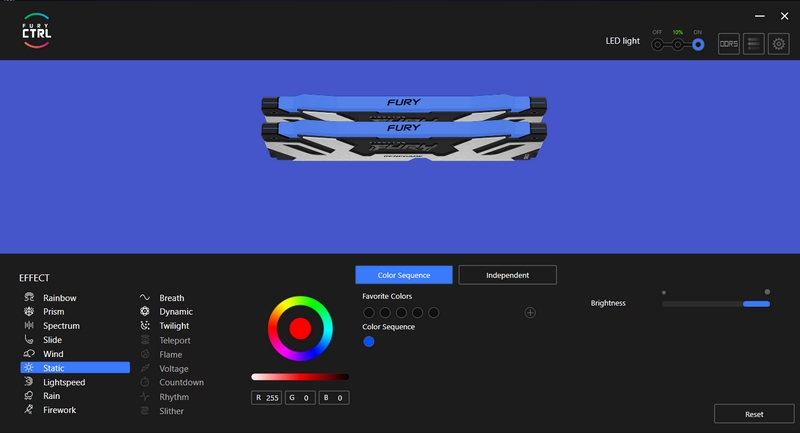Select Firework effect label
This screenshot has width=800, height=433.
[59, 410]
